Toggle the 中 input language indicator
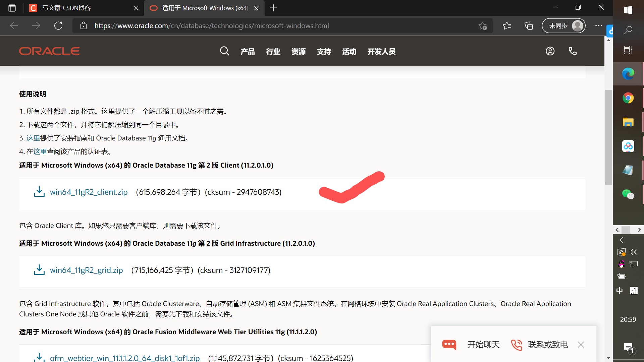The height and width of the screenshot is (362, 644). [x=619, y=291]
